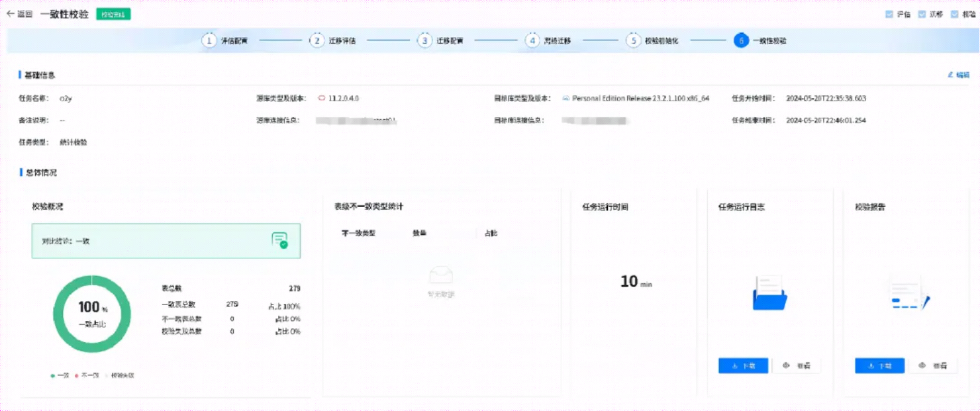Select step 6 一致性校验
Viewport: 980px width, 411px height.
click(761, 40)
